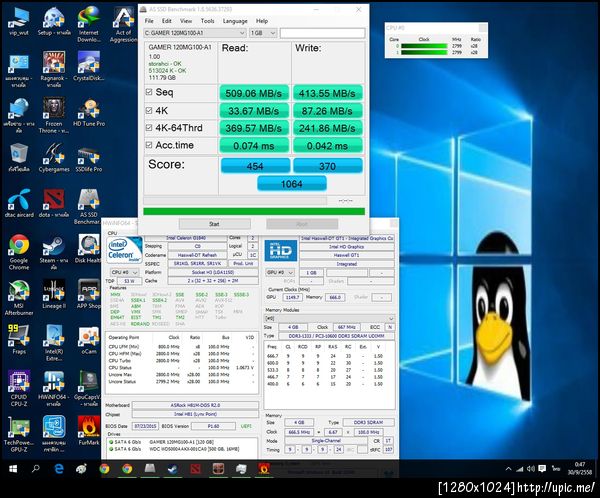The image size is (600, 498).
Task: Click the Seq read result 509.06 MB/s
Action: click(254, 93)
